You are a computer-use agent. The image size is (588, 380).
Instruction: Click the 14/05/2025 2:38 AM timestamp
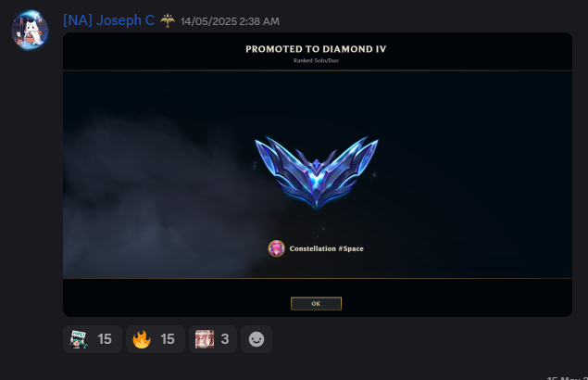(230, 21)
